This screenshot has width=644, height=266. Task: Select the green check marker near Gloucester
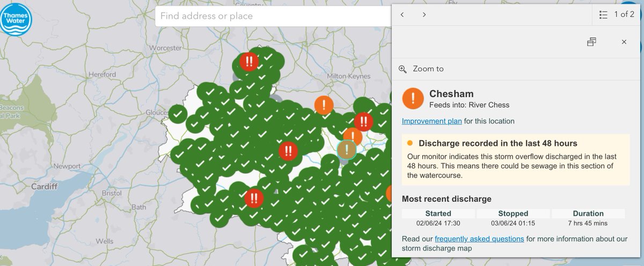coord(178,114)
